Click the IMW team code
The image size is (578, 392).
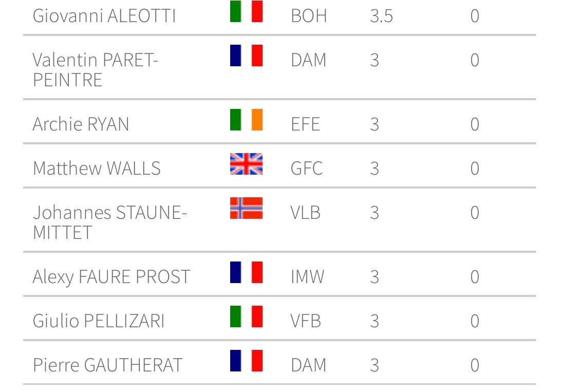[307, 277]
